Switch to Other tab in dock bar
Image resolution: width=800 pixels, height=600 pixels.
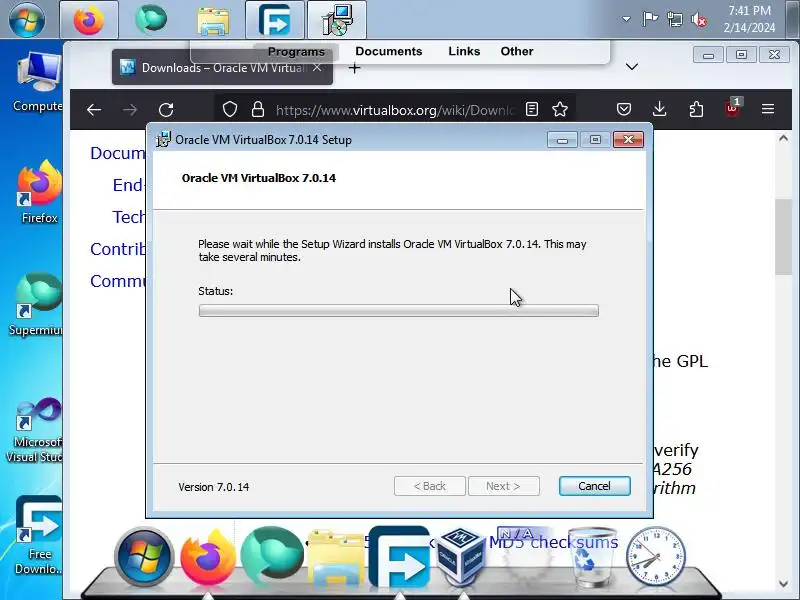coord(517,51)
